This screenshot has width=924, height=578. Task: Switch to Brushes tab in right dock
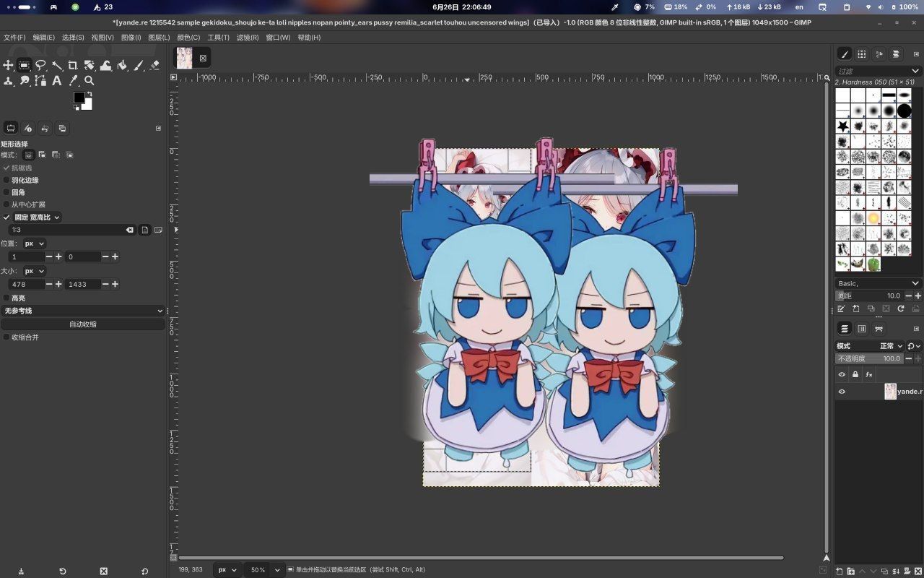click(x=845, y=54)
